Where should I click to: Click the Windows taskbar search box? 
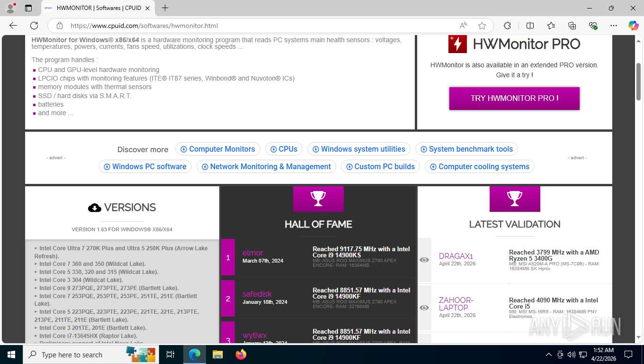(x=90, y=355)
